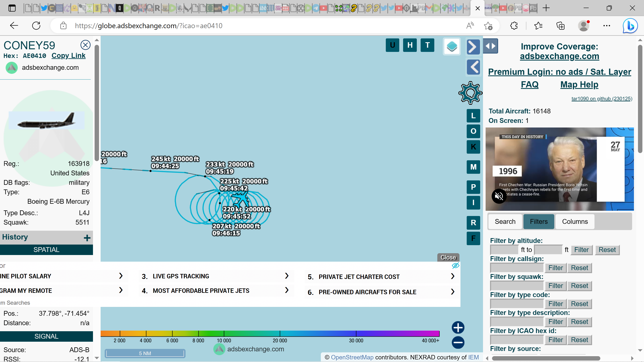The image size is (644, 362).
Task: Expand Pilot Salary ad arrow
Action: tap(121, 276)
